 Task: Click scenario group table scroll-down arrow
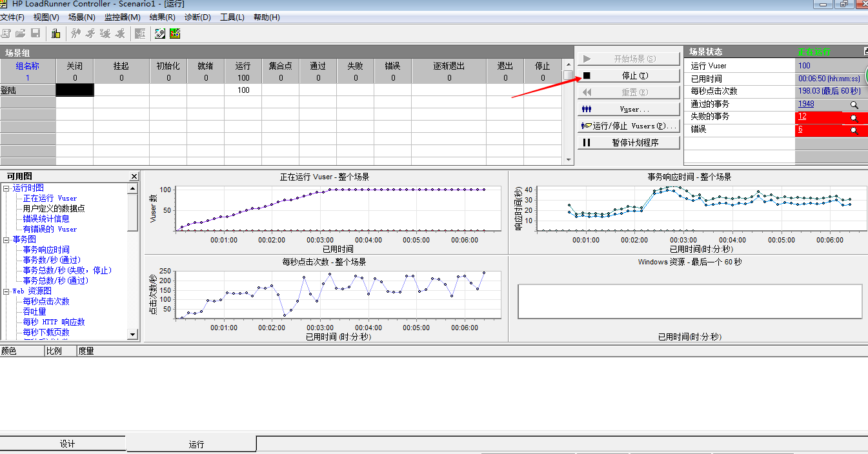pyautogui.click(x=568, y=159)
